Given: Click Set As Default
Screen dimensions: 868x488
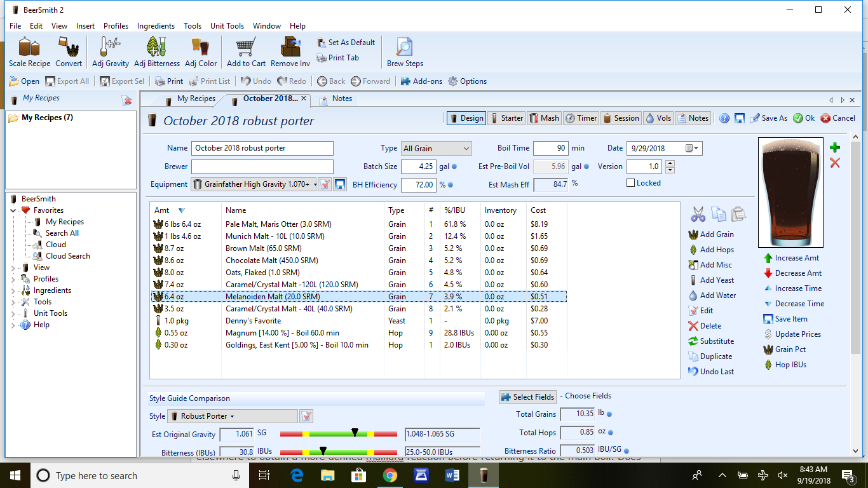Looking at the screenshot, I should 346,43.
